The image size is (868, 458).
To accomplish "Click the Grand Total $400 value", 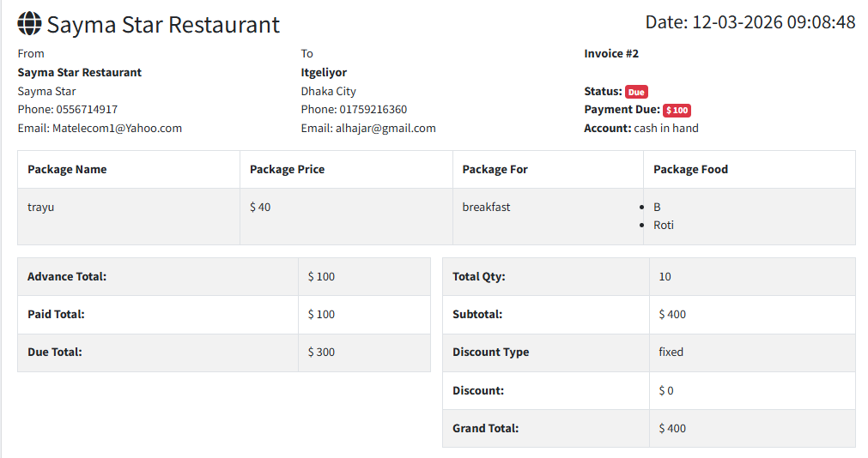I will [x=672, y=428].
